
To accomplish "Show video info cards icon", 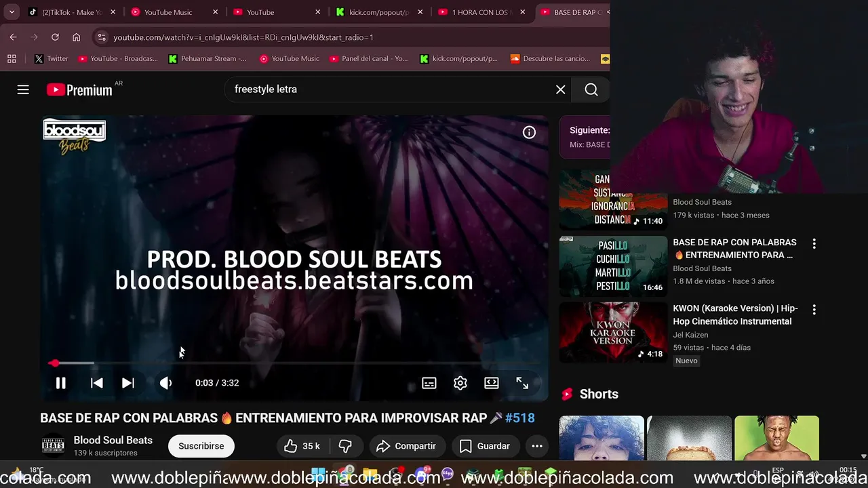I will (529, 133).
